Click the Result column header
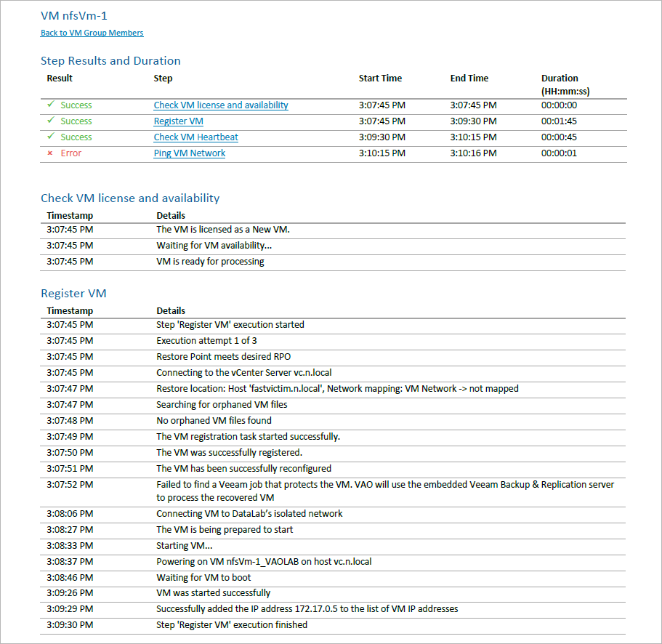The width and height of the screenshot is (662, 644). click(x=60, y=78)
